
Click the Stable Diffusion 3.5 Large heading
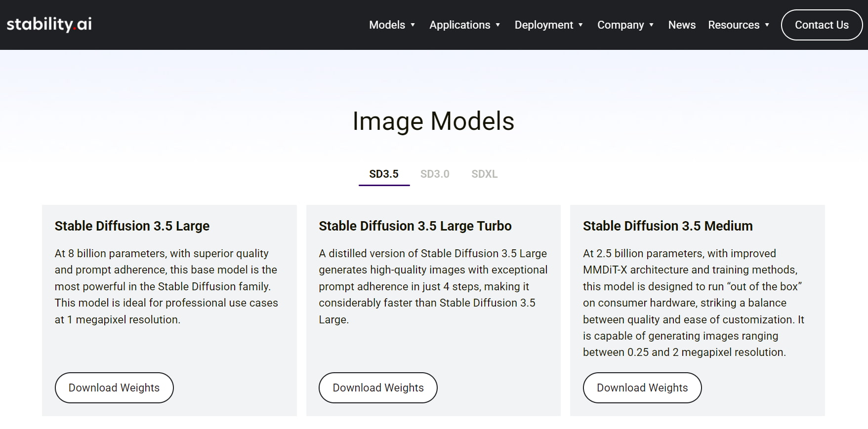[x=132, y=226]
